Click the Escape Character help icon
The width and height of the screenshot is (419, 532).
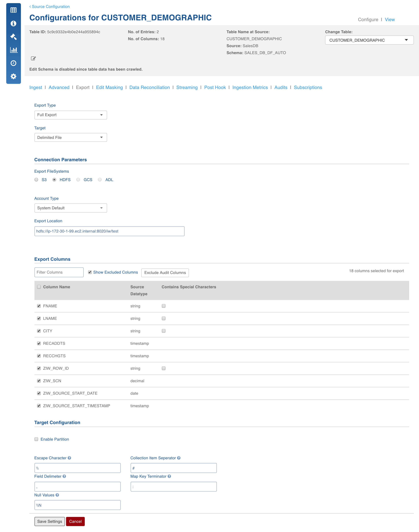[69, 458]
